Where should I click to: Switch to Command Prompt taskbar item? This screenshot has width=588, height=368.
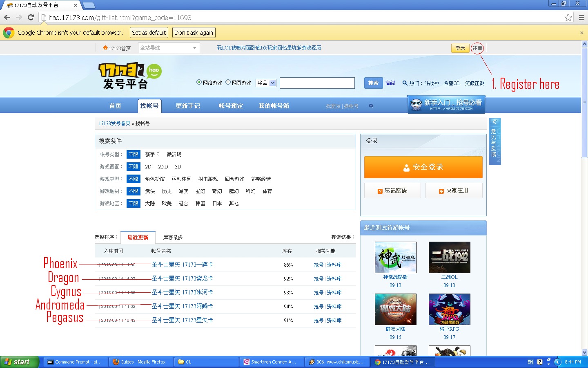coord(75,362)
